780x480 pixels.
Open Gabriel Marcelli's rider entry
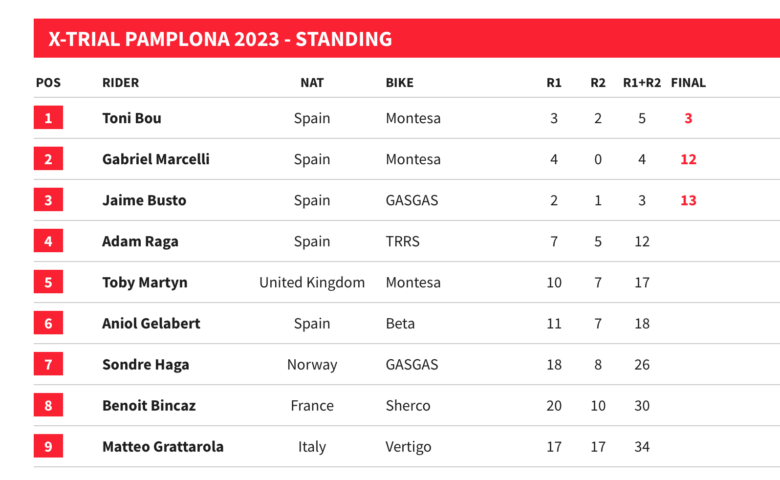point(156,159)
